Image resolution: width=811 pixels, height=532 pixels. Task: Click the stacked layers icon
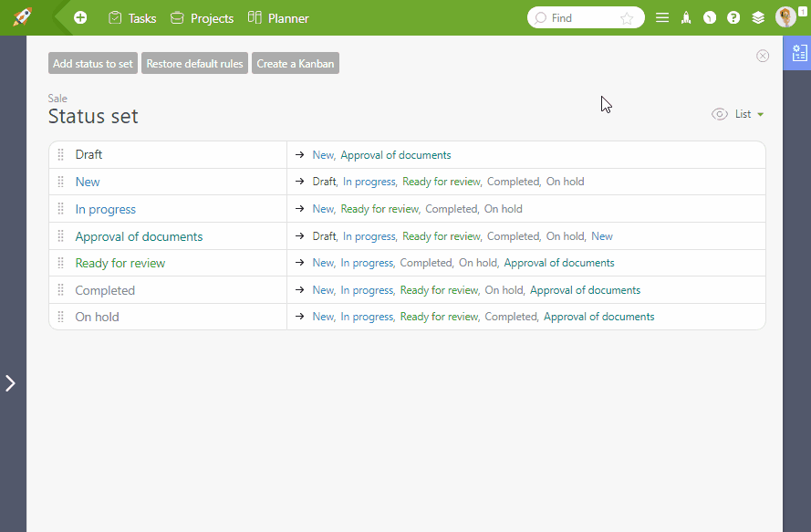click(758, 18)
